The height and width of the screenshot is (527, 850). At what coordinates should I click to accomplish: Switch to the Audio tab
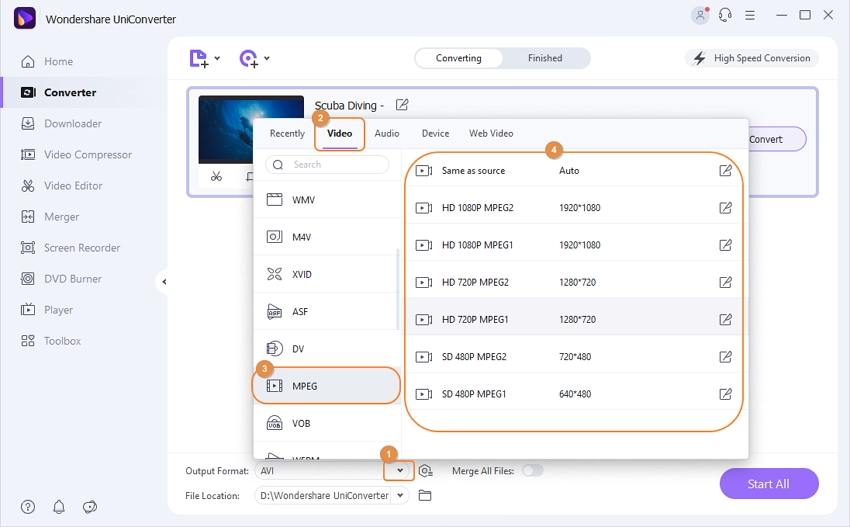tap(387, 133)
